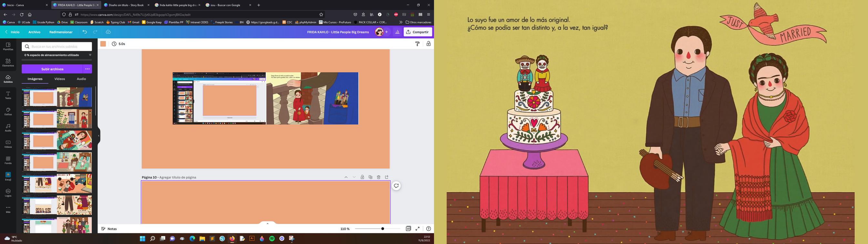
Task: Switch to the Videos tab in uploads panel
Action: tap(60, 79)
